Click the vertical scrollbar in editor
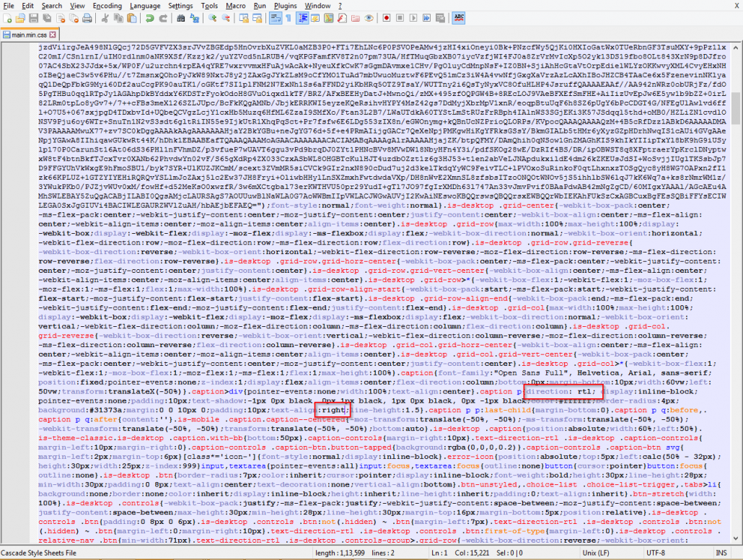743x560 pixels. 737,289
